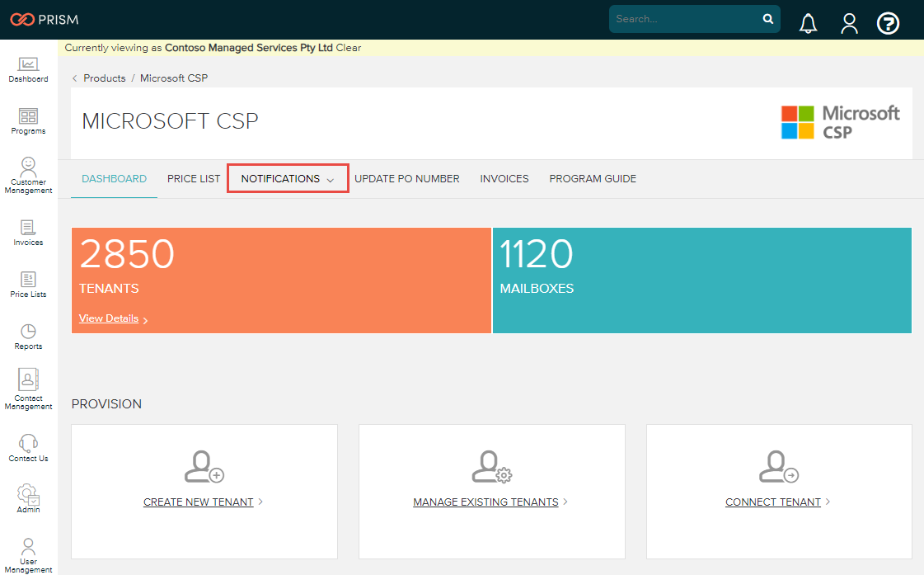Open Reports in the sidebar
Viewport: 924px width, 575px height.
[28, 337]
